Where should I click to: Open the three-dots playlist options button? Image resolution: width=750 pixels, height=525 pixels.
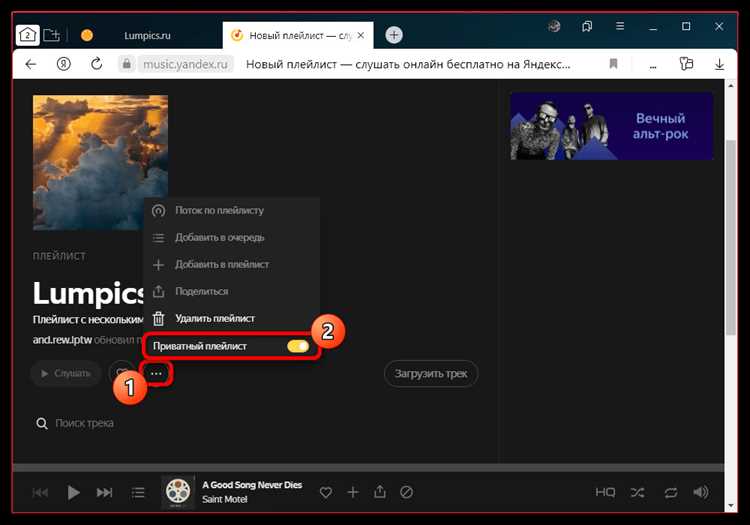tap(156, 373)
